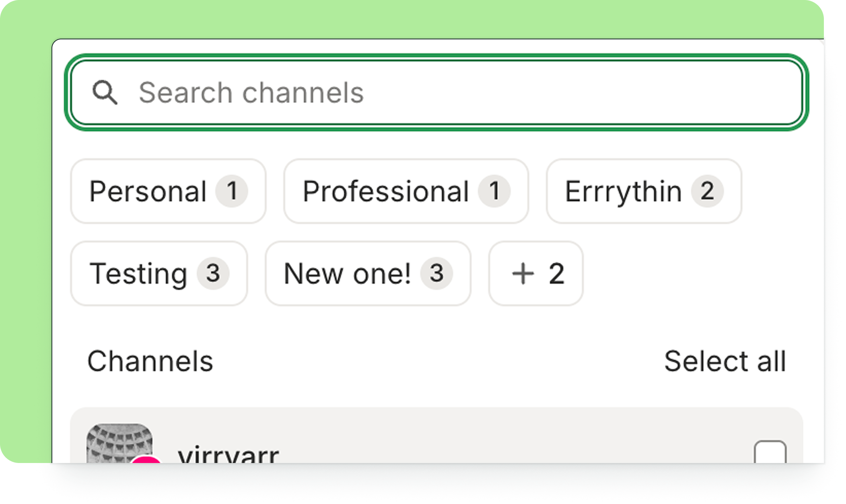Screen dimensions: 846x504
Task: Select the yirryarr channel name
Action: [228, 454]
